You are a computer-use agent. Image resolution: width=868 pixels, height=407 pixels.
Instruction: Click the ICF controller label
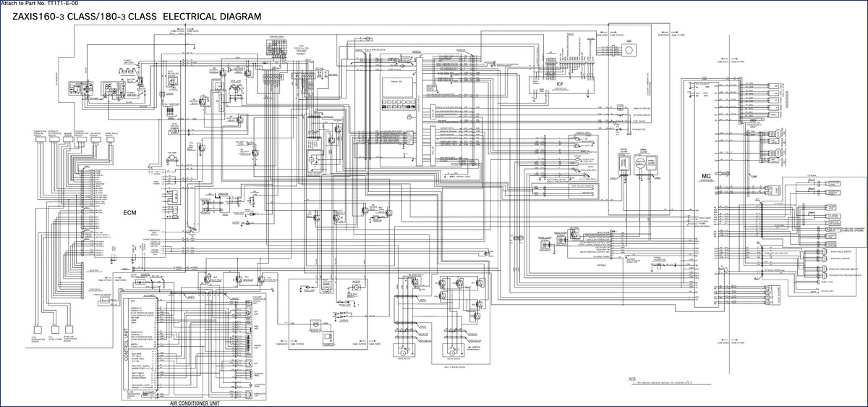point(560,84)
